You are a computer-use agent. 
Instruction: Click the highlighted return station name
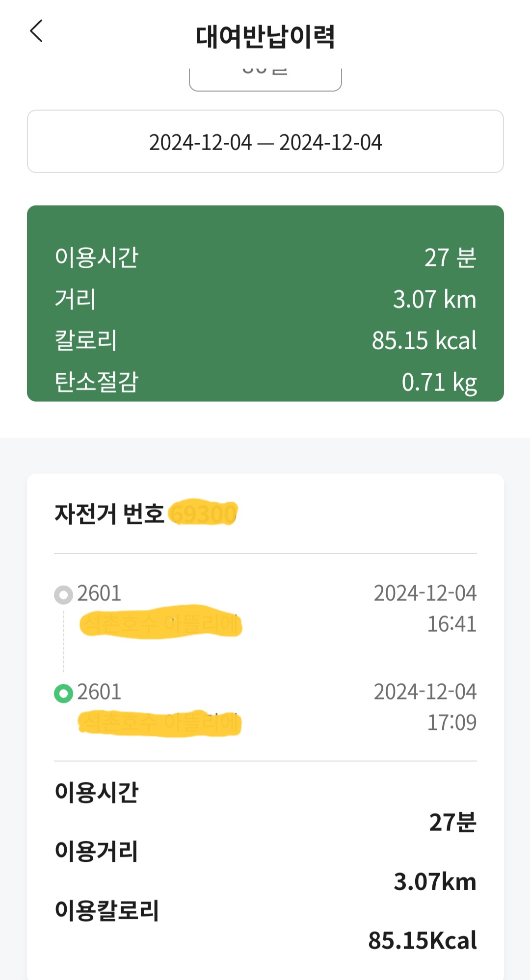[159, 723]
